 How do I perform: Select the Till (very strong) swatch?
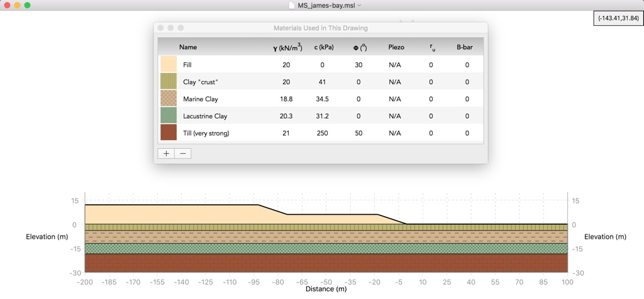[x=169, y=133]
